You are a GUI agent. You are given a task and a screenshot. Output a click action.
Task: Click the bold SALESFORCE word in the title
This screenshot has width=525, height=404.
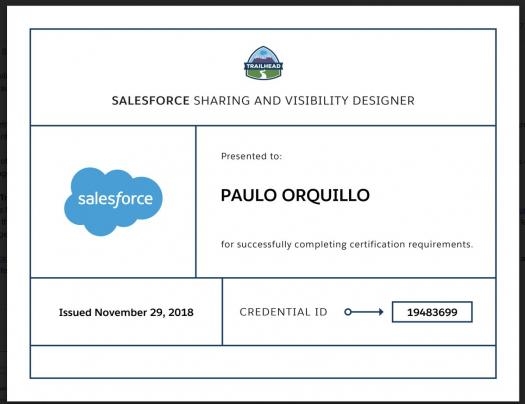(x=151, y=100)
